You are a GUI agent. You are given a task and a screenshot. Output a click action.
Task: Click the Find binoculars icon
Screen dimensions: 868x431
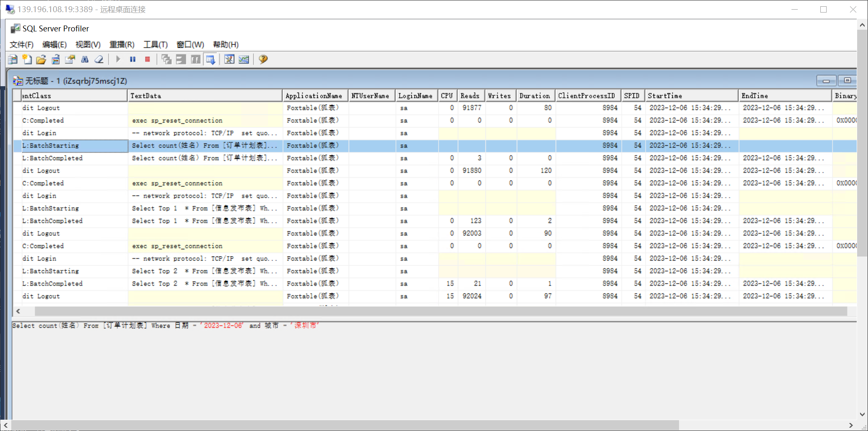pos(85,59)
